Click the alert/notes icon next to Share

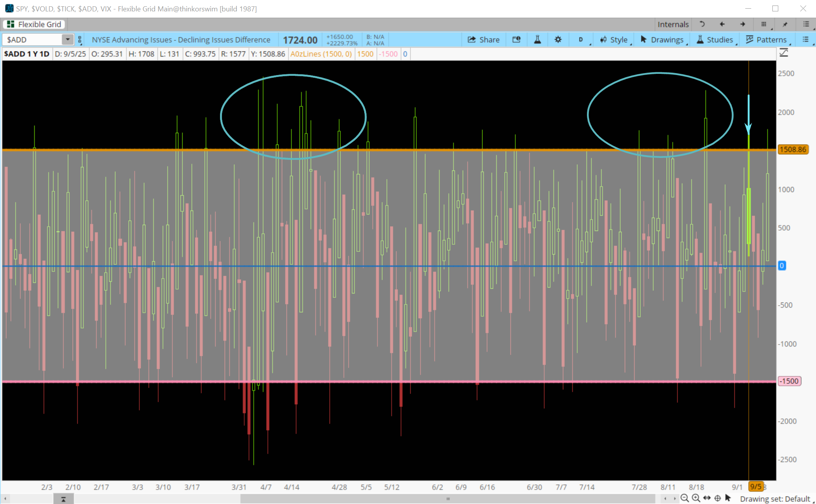click(516, 40)
